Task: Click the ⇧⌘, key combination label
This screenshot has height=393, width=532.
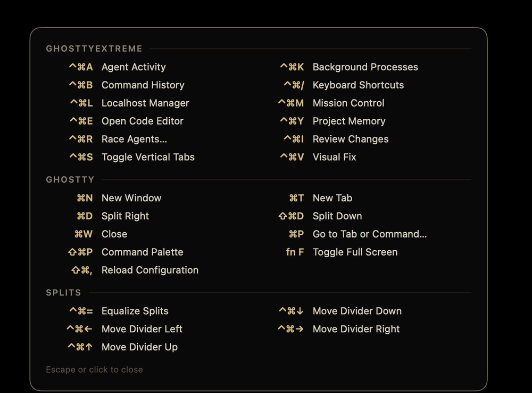Action: point(82,270)
